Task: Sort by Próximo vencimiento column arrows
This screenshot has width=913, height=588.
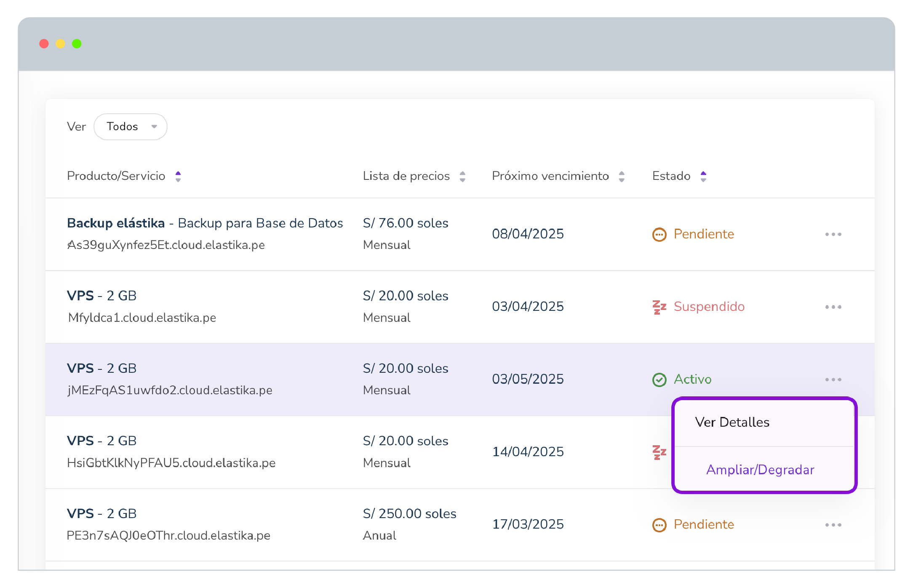Action: (x=622, y=176)
